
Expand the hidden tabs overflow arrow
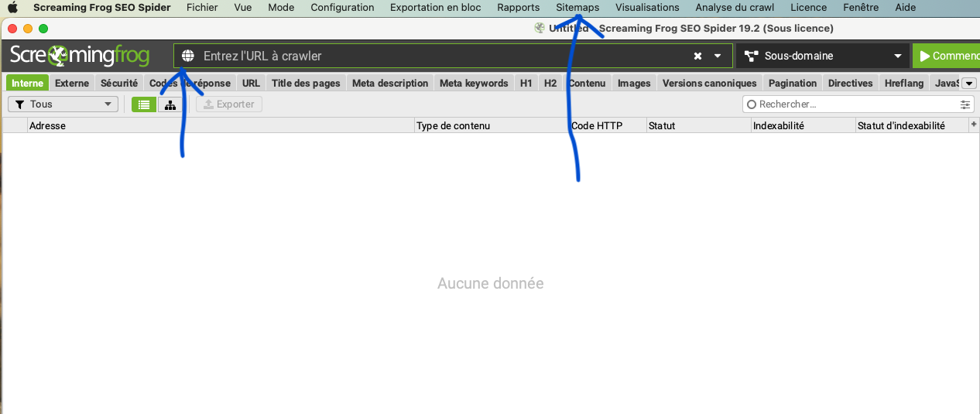968,84
